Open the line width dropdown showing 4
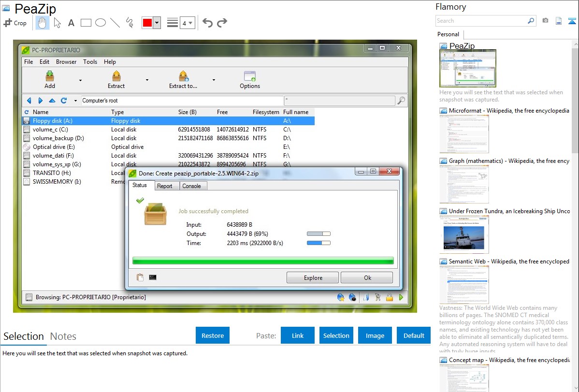Viewport: 579px width, 392px height. tap(188, 23)
